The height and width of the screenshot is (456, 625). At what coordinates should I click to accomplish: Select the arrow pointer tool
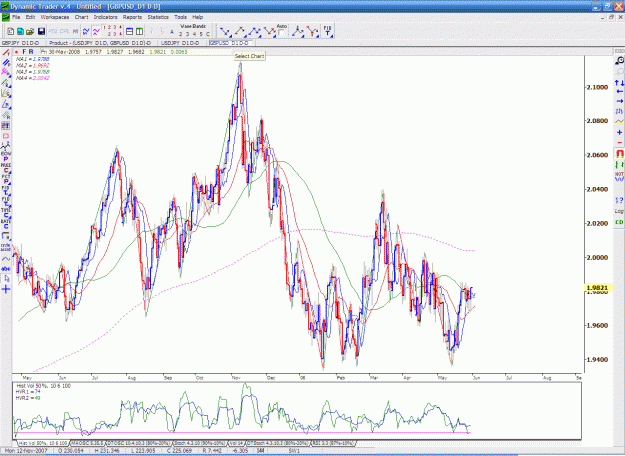pyautogui.click(x=6, y=279)
